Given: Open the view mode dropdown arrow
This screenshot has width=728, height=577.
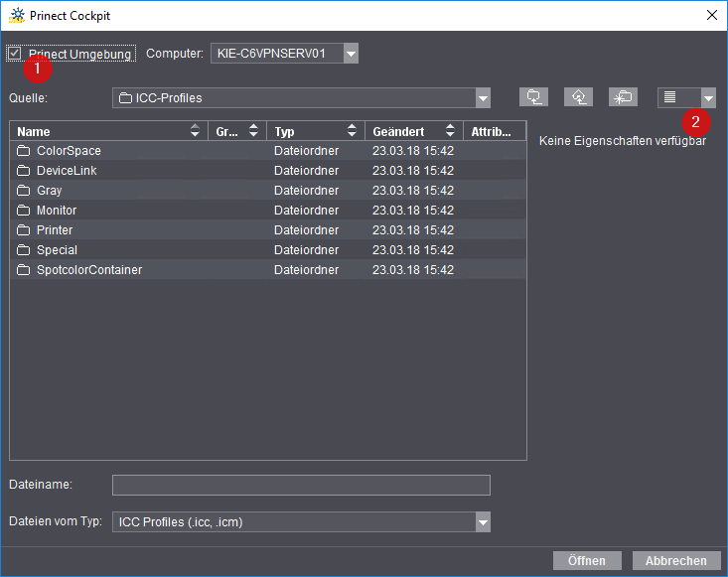Looking at the screenshot, I should 708,97.
